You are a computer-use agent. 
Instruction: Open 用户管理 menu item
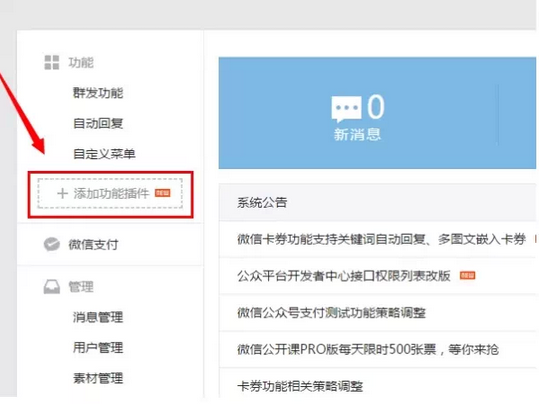point(98,348)
